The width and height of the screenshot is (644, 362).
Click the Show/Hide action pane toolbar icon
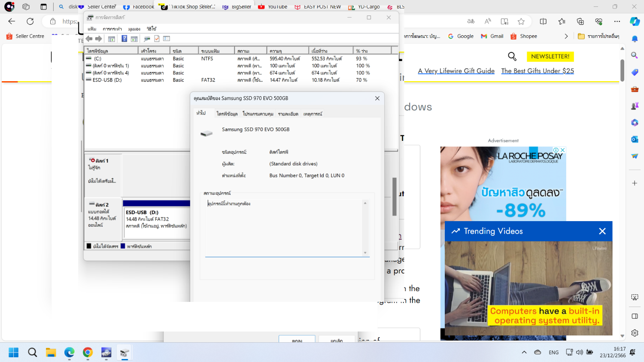coord(134,39)
